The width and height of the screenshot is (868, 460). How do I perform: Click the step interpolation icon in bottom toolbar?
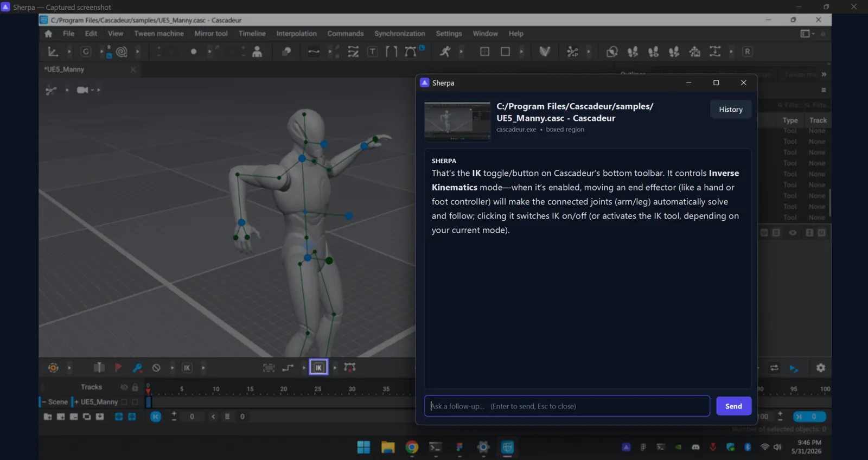point(288,368)
